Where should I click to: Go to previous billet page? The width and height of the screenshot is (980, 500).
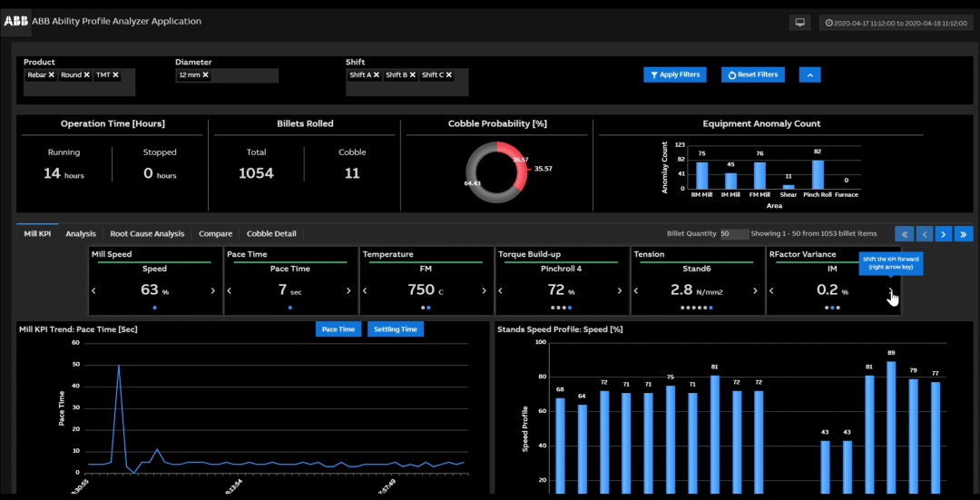925,234
